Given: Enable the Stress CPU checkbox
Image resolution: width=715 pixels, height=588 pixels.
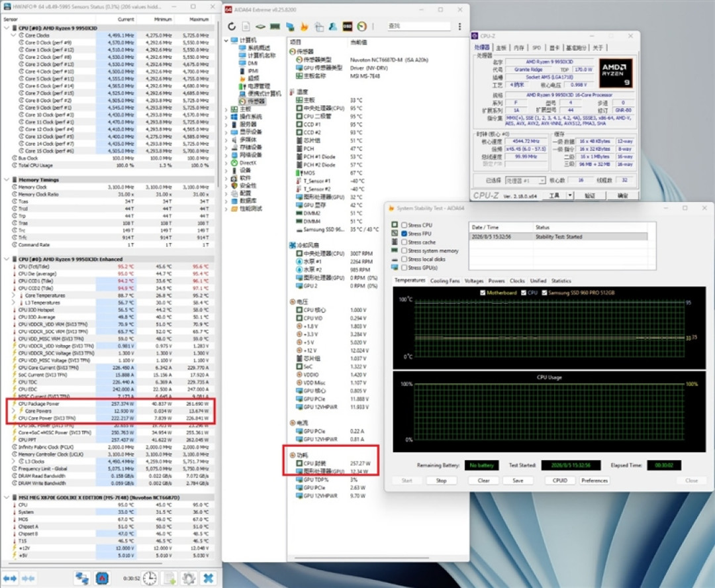Looking at the screenshot, I should pyautogui.click(x=404, y=225).
